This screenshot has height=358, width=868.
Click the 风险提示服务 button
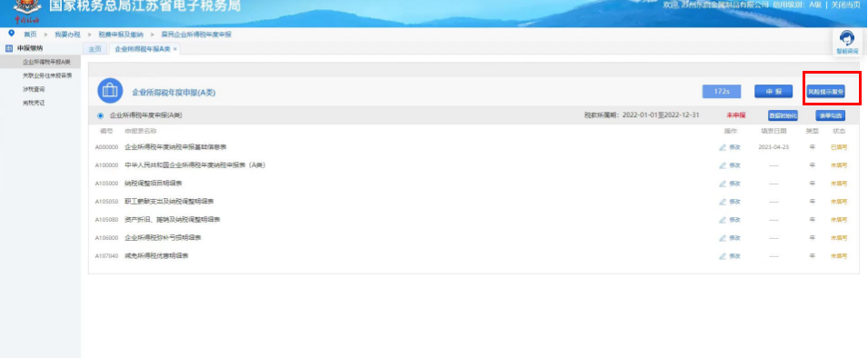[825, 92]
